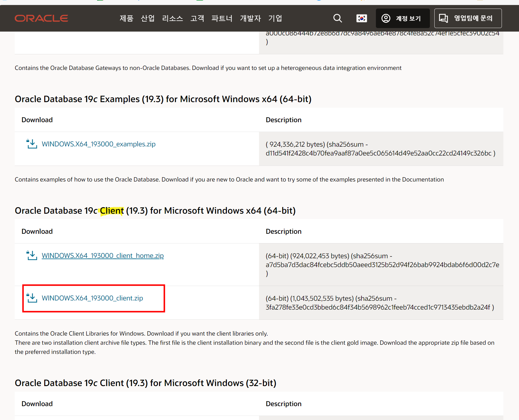The image size is (519, 420).
Task: Click Description header in 32-bit Client table
Action: click(284, 404)
